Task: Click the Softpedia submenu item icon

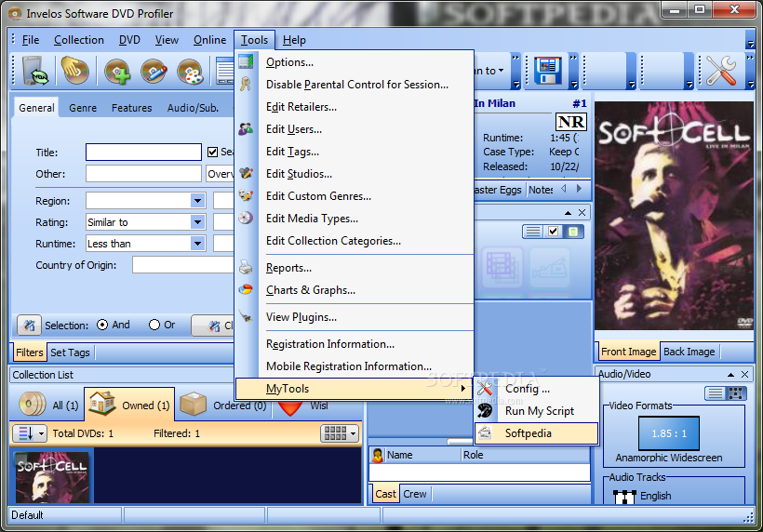Action: click(485, 432)
